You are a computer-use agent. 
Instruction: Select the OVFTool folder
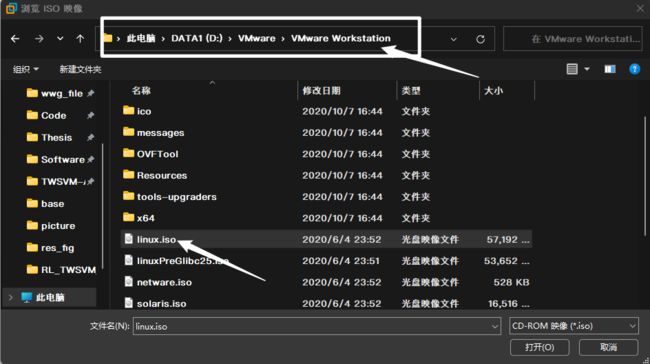(x=326, y=154)
